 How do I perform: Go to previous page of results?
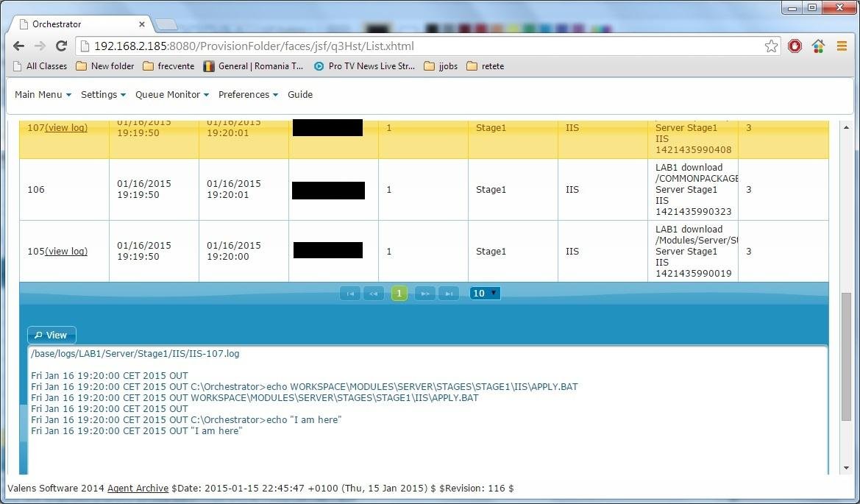(x=374, y=293)
